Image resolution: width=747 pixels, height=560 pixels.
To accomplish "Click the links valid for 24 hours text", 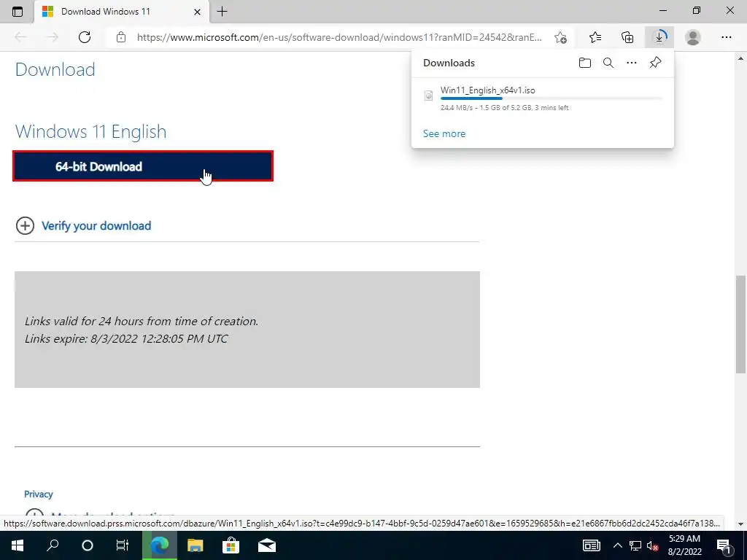I will click(x=142, y=321).
